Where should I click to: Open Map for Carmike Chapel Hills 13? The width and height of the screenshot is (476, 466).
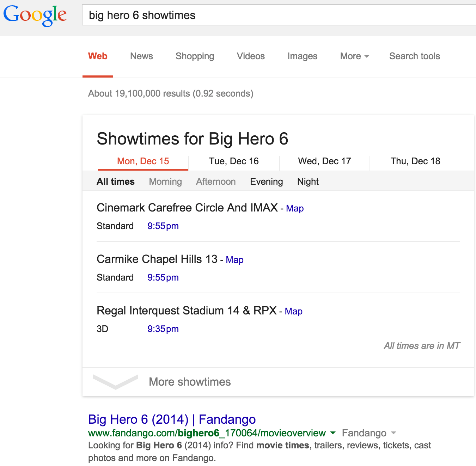234,260
